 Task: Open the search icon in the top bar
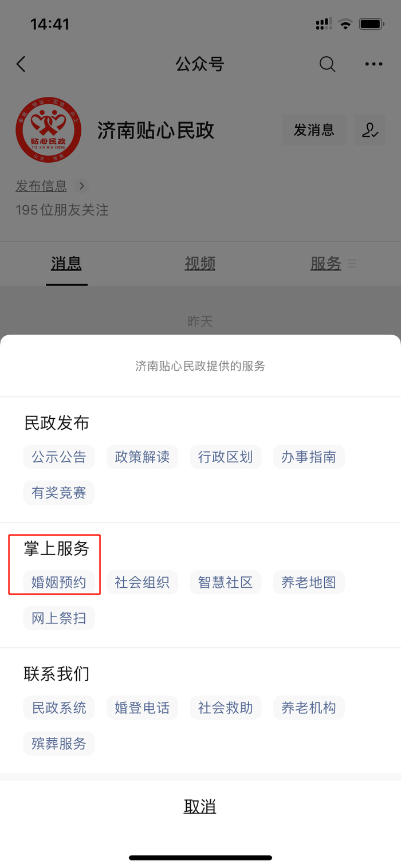pyautogui.click(x=327, y=64)
